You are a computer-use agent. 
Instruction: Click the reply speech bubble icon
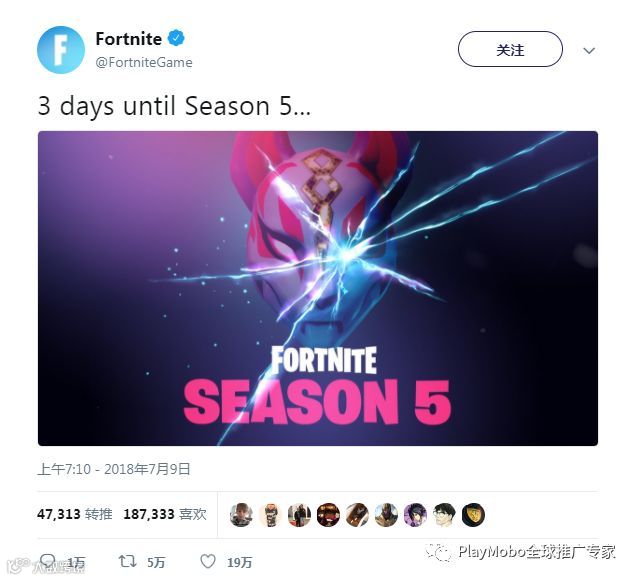tap(49, 561)
